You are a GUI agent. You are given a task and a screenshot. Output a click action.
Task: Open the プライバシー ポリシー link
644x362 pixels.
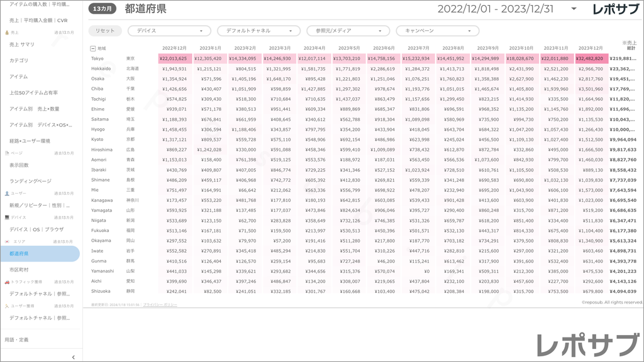160,304
